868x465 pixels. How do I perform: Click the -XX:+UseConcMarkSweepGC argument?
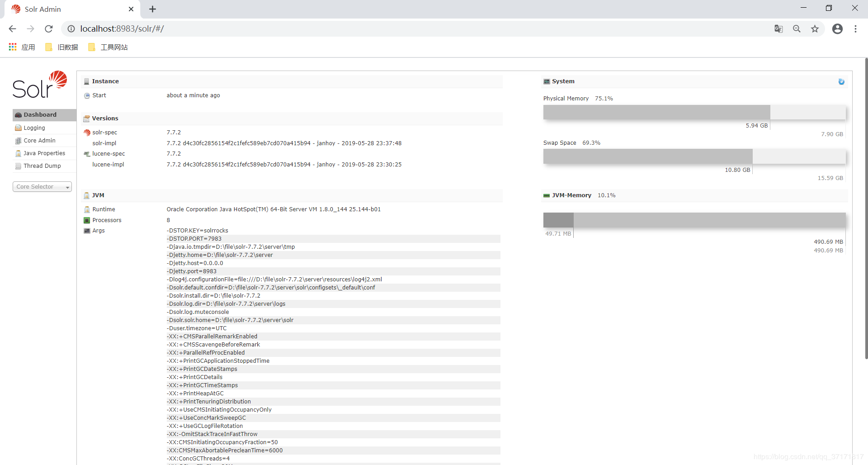pyautogui.click(x=206, y=418)
